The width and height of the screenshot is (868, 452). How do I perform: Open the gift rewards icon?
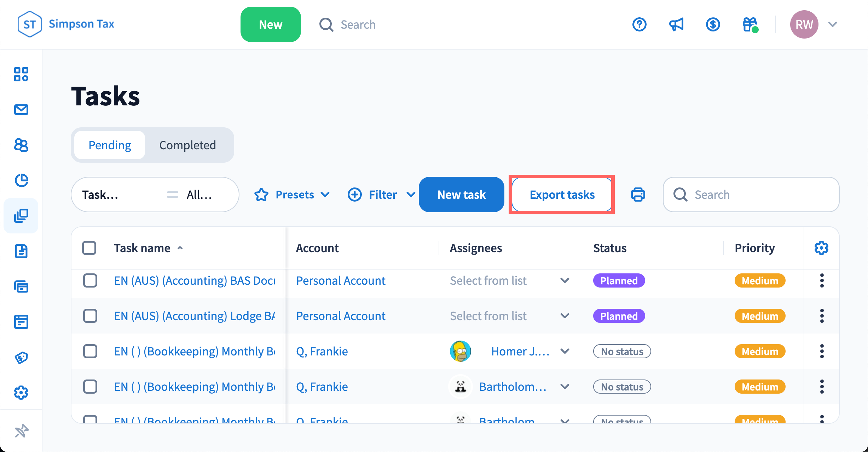point(749,24)
